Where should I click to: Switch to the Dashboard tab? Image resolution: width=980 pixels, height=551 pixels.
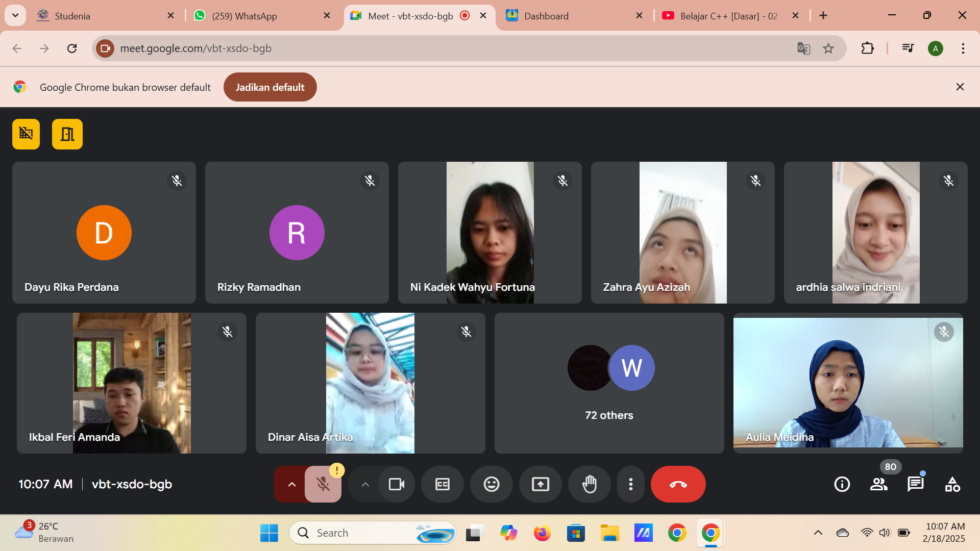pyautogui.click(x=546, y=16)
